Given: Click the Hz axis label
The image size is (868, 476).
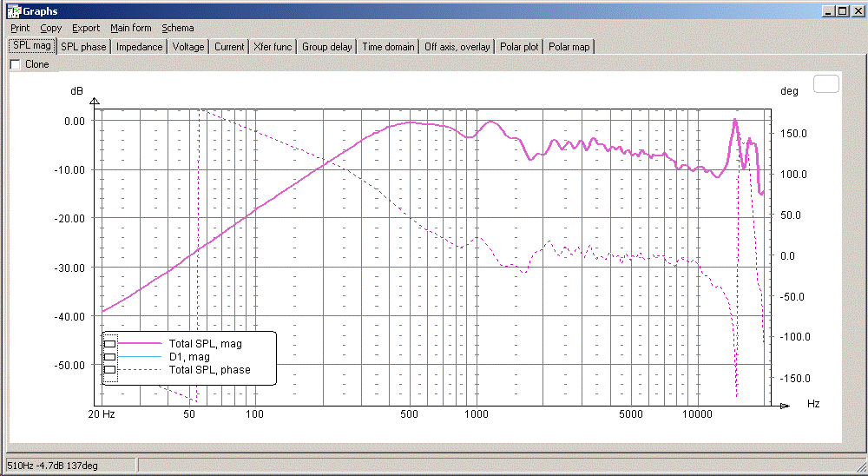Looking at the screenshot, I should click(812, 403).
